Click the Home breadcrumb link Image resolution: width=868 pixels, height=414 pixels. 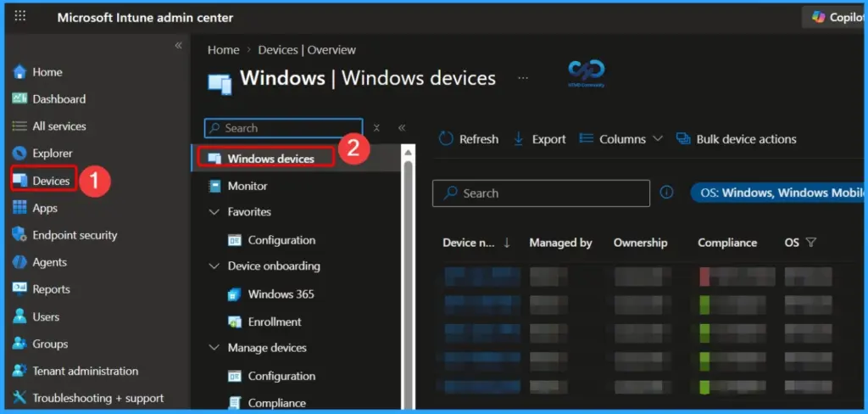[x=223, y=50]
